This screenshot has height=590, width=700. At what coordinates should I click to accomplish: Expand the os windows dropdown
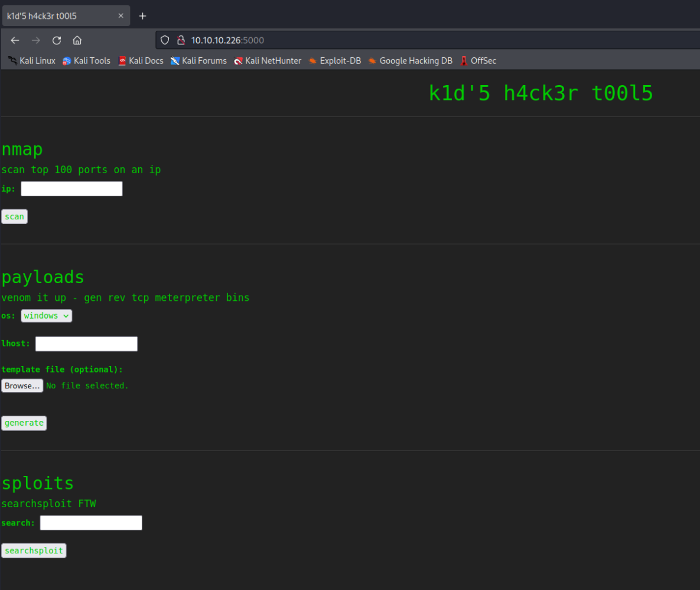point(47,316)
